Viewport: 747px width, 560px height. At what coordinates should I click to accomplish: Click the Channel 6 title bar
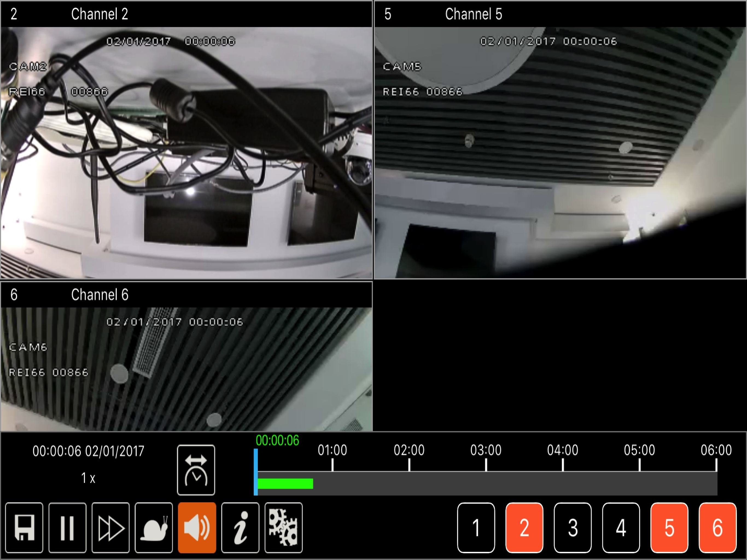(186, 294)
